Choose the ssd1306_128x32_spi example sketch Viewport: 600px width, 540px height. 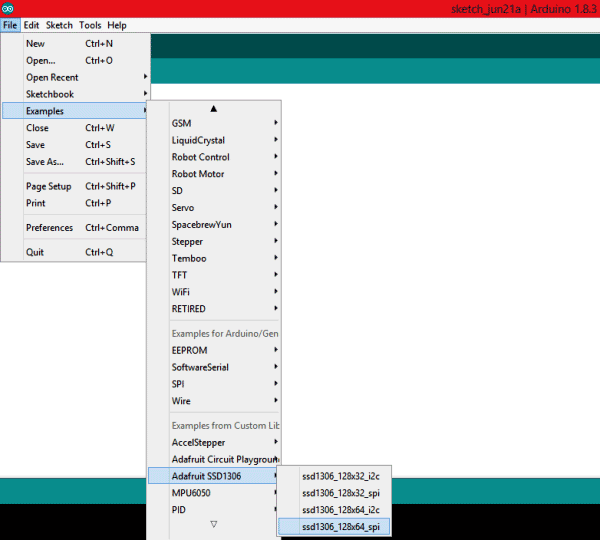[x=340, y=492]
